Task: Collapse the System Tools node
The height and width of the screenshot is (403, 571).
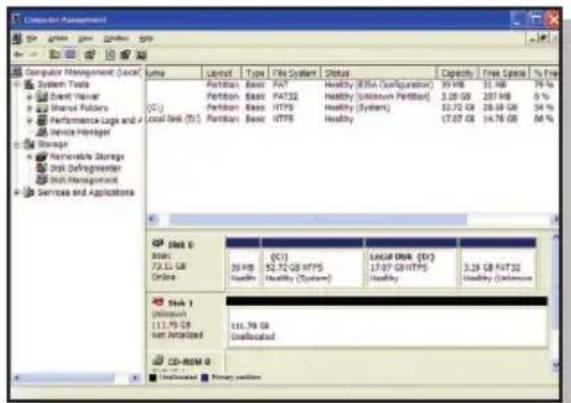Action: click(x=17, y=84)
